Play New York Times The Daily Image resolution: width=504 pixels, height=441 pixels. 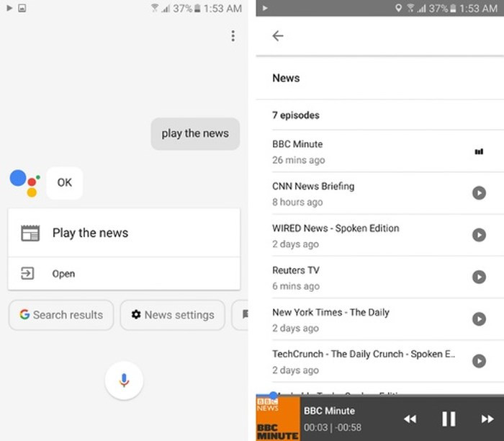(479, 318)
